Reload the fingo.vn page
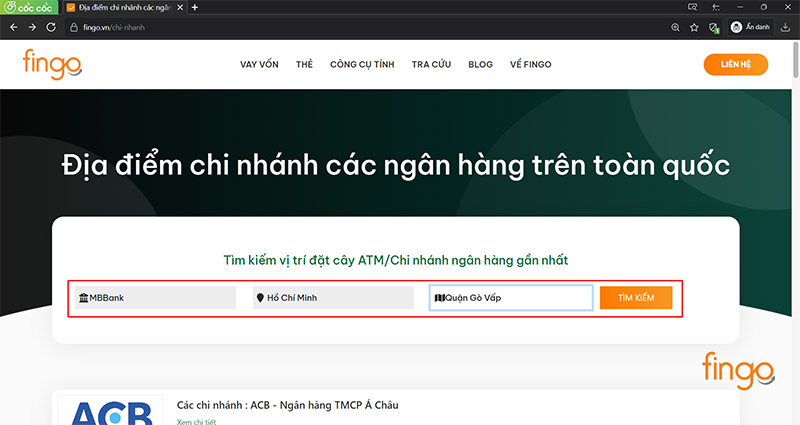The image size is (800, 425). (51, 27)
